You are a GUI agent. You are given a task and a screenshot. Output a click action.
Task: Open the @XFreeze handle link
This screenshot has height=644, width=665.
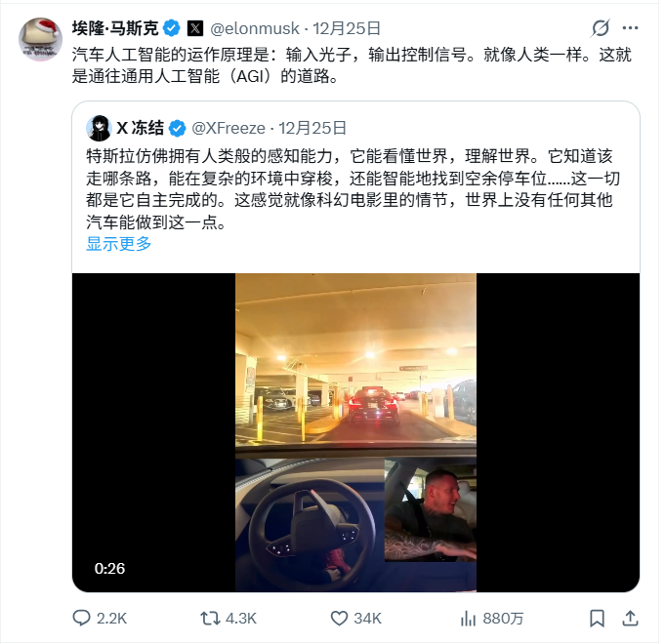coord(229,128)
